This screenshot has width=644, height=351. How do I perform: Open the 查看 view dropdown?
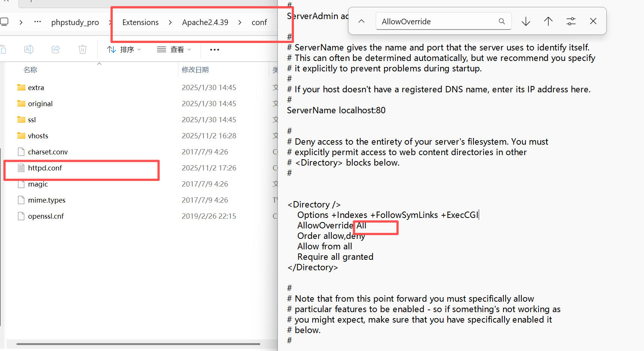click(174, 49)
